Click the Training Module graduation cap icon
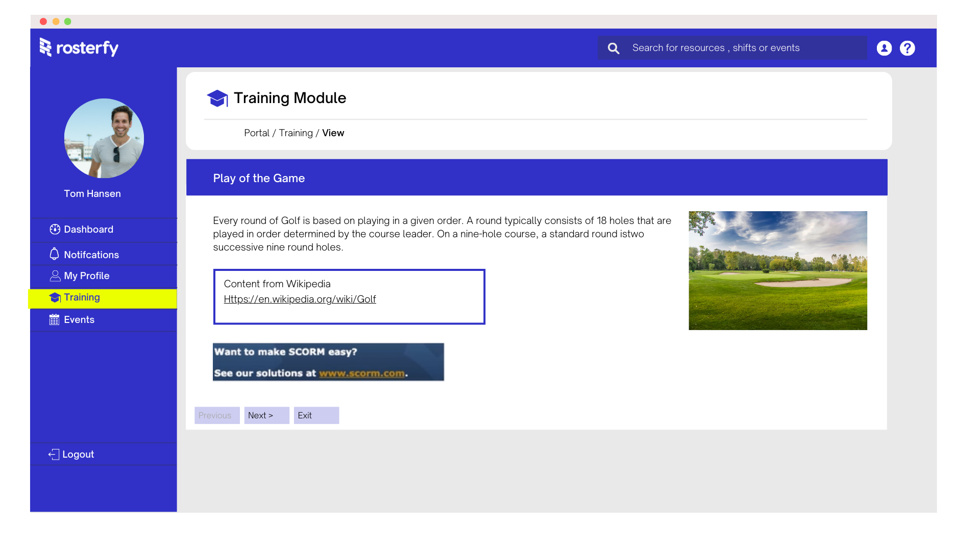Image resolution: width=980 pixels, height=551 pixels. point(217,98)
